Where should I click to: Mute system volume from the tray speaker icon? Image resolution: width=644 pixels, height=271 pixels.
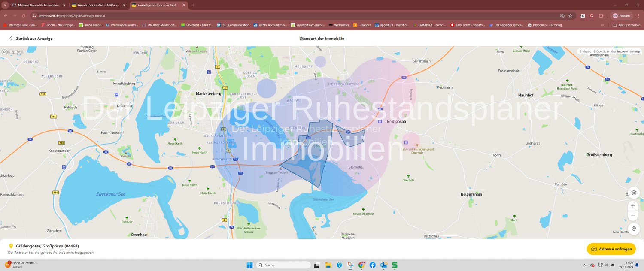point(606,265)
